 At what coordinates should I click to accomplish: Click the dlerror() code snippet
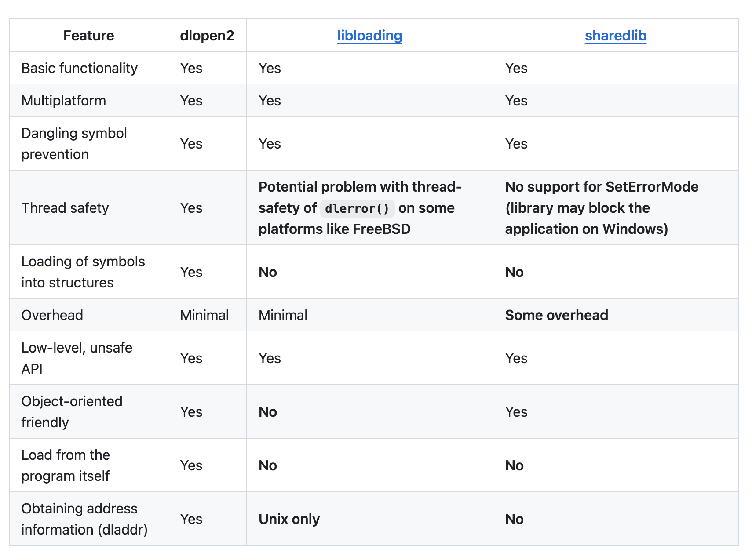coord(357,208)
